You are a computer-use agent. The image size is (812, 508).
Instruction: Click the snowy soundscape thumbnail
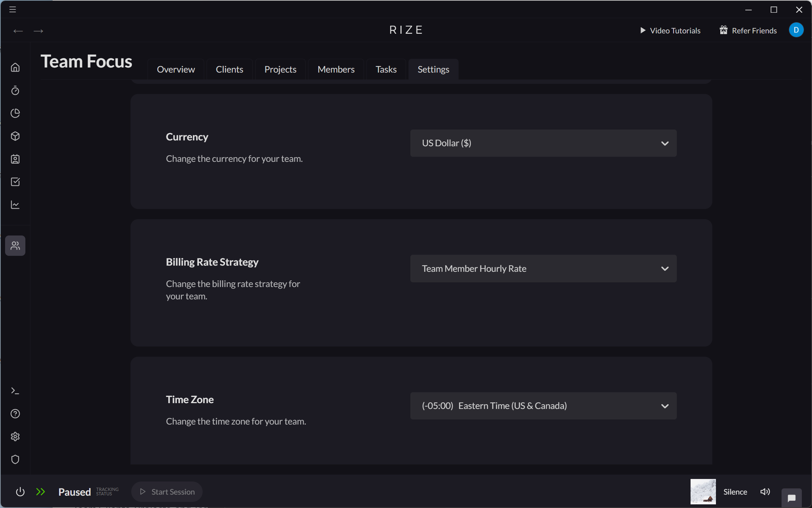click(703, 492)
